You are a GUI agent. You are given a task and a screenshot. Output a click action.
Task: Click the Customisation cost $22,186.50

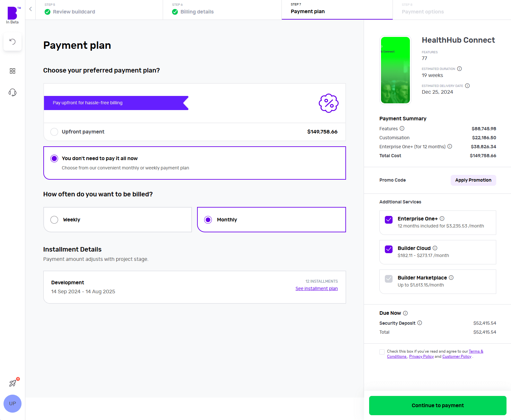tap(484, 138)
